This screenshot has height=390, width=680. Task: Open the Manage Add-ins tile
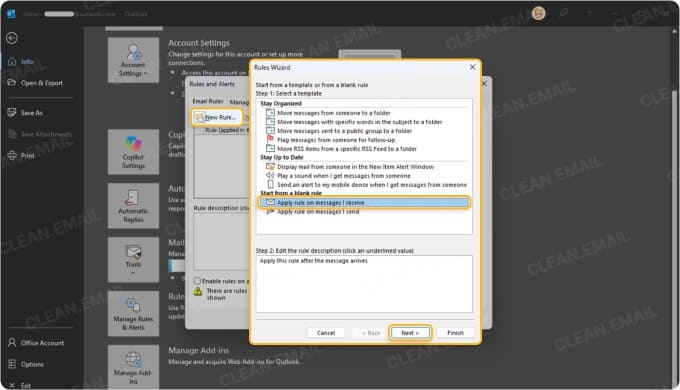pyautogui.click(x=133, y=367)
